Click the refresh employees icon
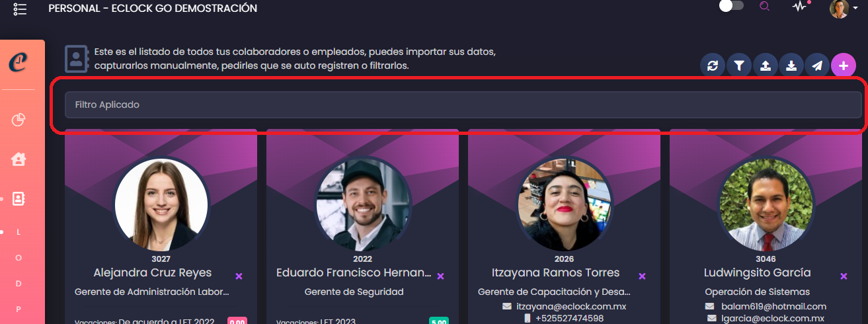This screenshot has height=324, width=868. point(713,65)
